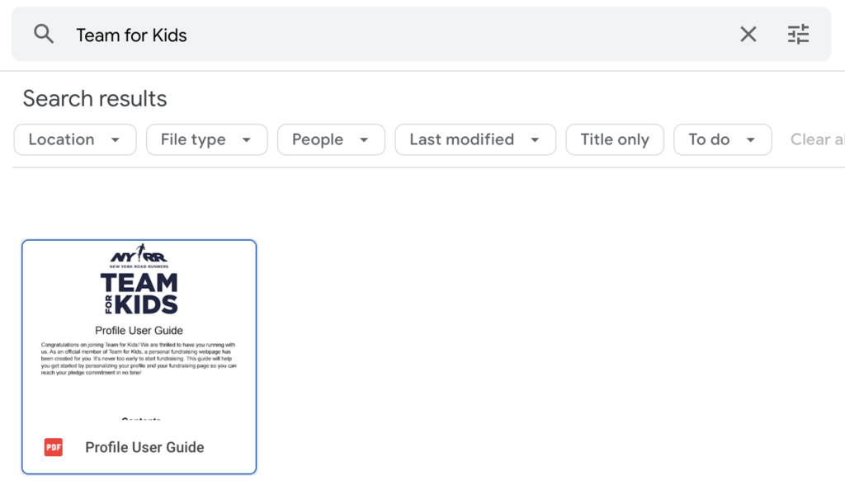Toggle the Title only filter
Viewport: 845px width, 504px height.
point(615,139)
